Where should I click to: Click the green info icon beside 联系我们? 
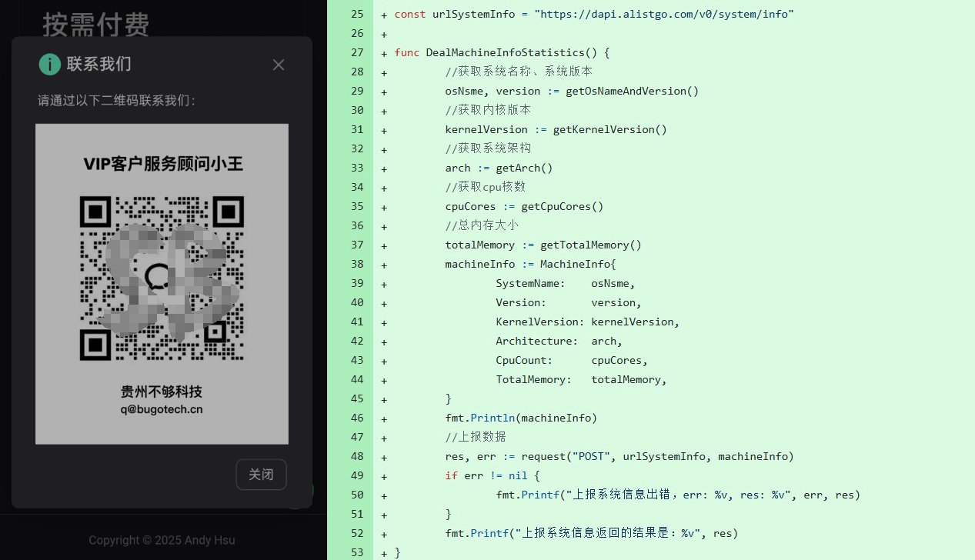(x=50, y=65)
